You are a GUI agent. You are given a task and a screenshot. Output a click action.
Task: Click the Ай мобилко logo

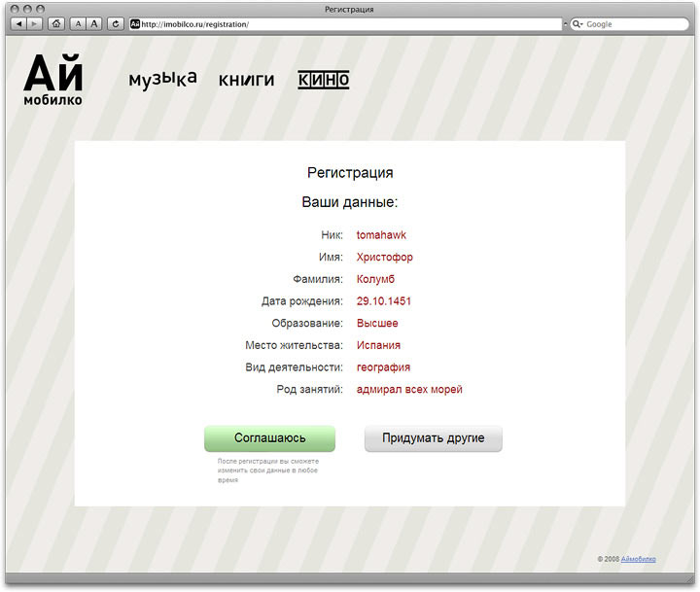click(53, 80)
